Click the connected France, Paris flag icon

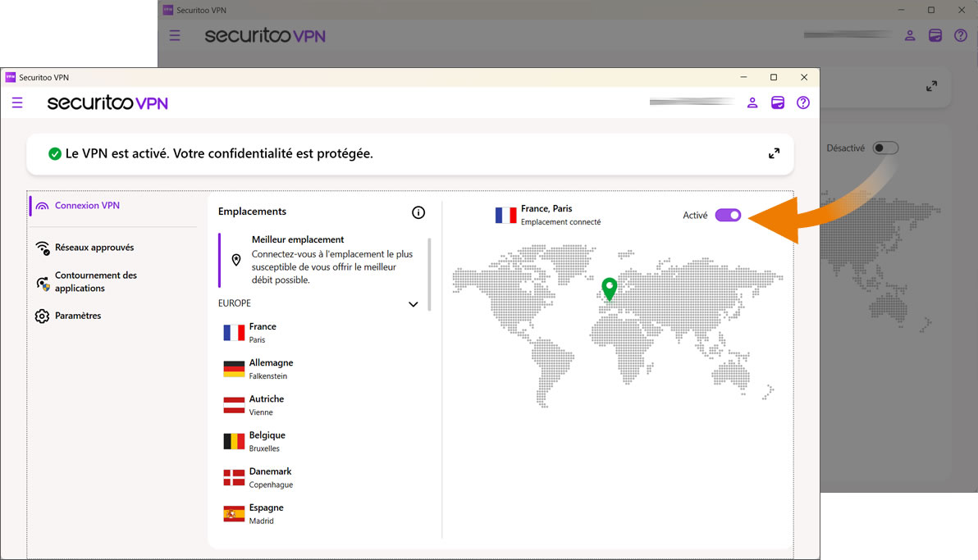click(x=506, y=215)
